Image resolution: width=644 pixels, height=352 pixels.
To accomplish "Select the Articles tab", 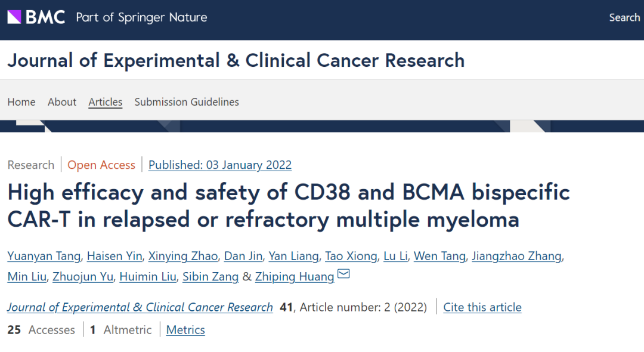I will coord(106,102).
